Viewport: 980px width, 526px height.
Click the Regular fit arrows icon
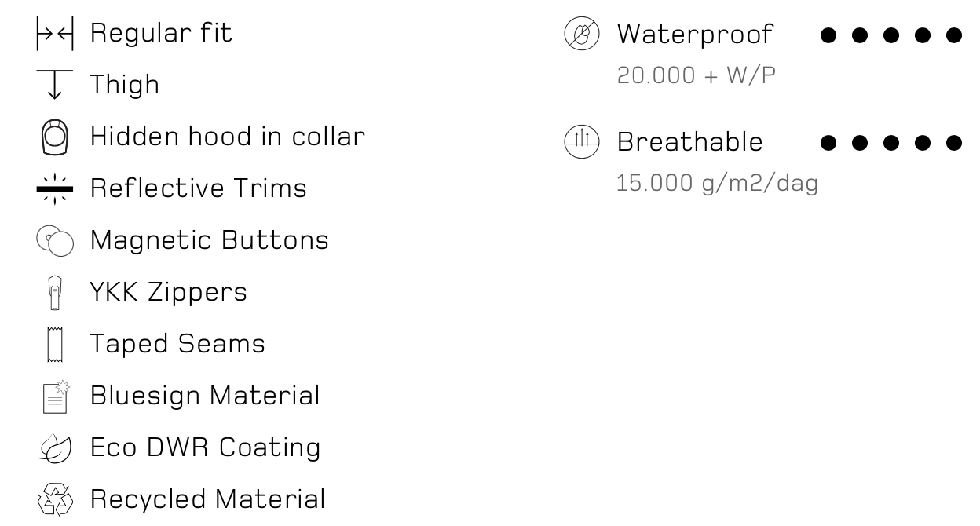[55, 35]
